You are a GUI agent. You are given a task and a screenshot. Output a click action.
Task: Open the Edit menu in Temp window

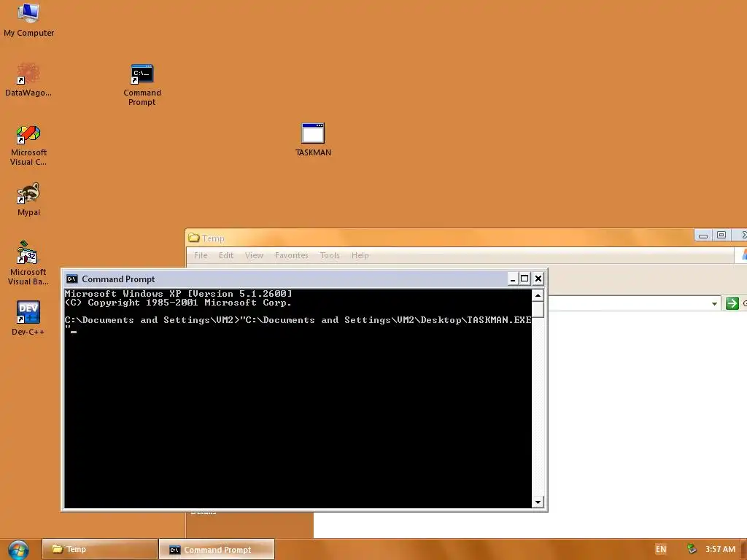click(x=226, y=255)
